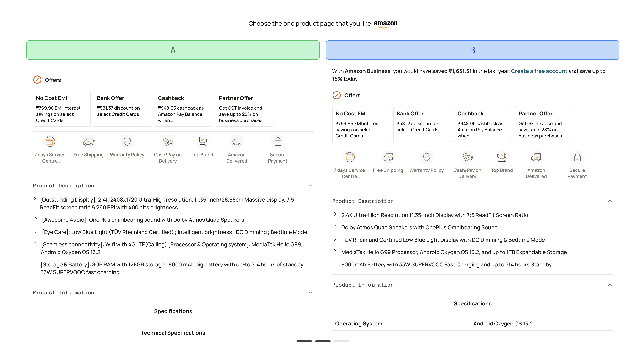
Task: Click the Secure Payment lock icon in panel A
Action: point(278,142)
